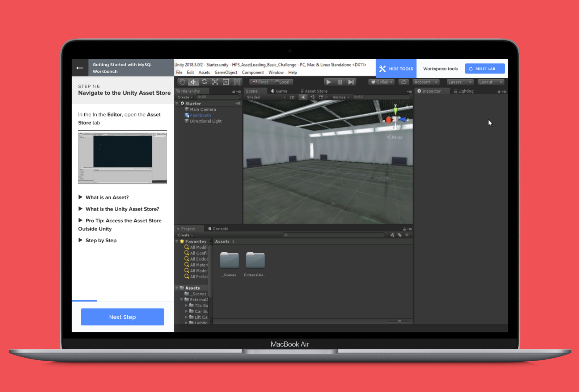This screenshot has height=392, width=579.
Task: Select the Rect transform tool
Action: click(x=226, y=82)
